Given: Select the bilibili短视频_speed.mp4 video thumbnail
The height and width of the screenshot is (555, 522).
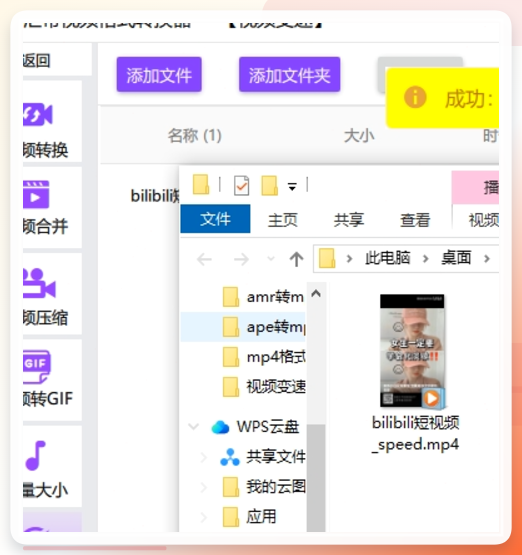Looking at the screenshot, I should [412, 351].
